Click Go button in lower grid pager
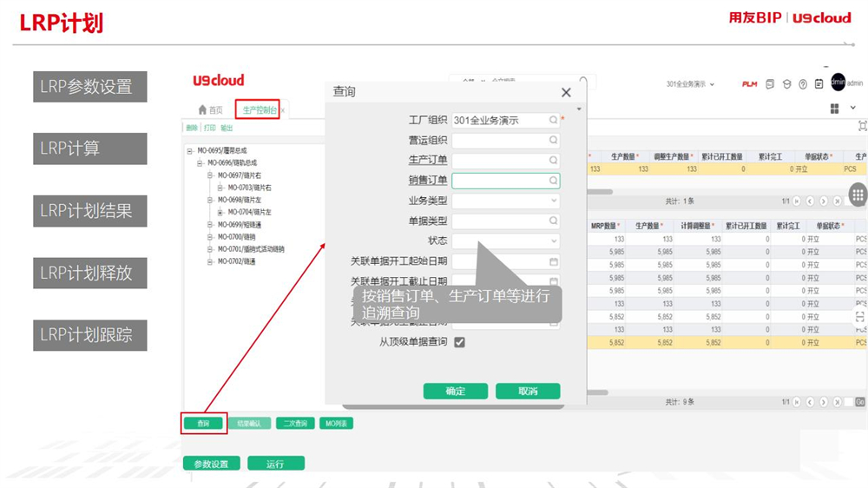 [x=859, y=402]
